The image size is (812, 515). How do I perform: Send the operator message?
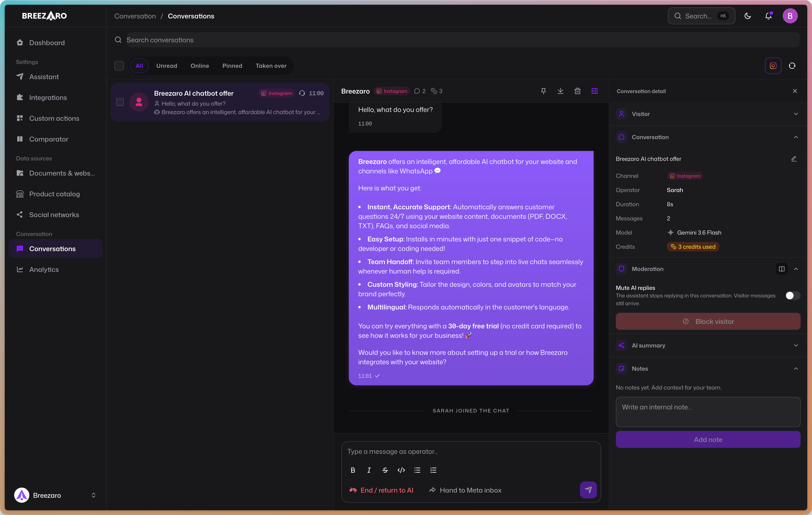pyautogui.click(x=588, y=490)
